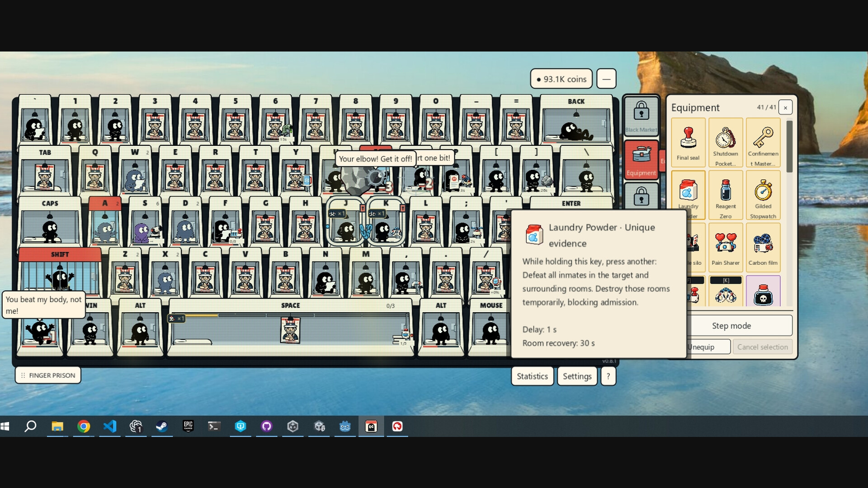This screenshot has height=488, width=868.
Task: Click the FINGER PRISON drag handle label
Action: tap(48, 375)
